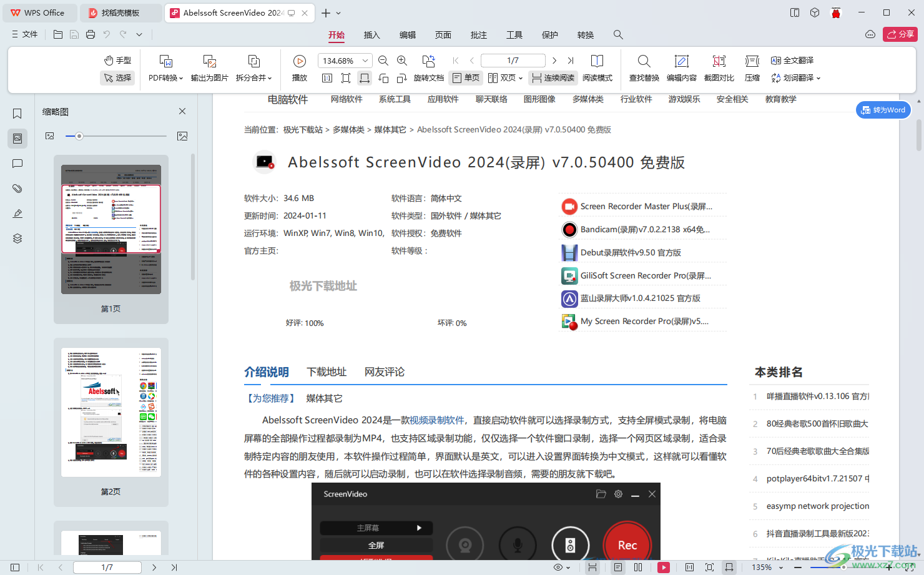The width and height of the screenshot is (924, 575).
Task: Open the new tab dropdown arrow
Action: [x=338, y=12]
